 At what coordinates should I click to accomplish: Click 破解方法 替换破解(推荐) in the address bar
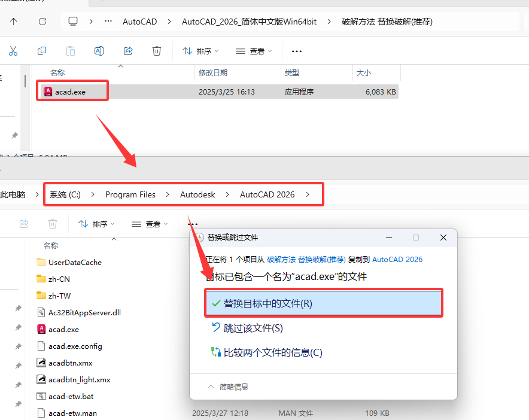pos(387,22)
